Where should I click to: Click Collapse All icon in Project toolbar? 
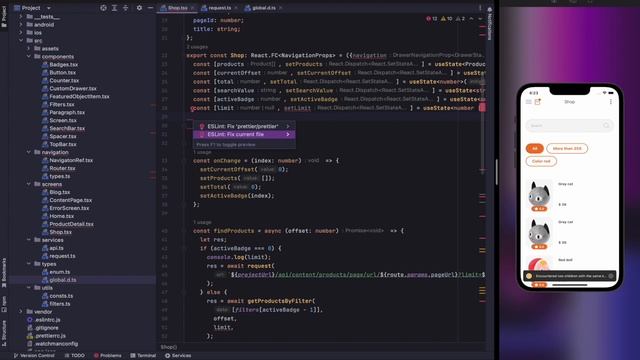(125, 8)
